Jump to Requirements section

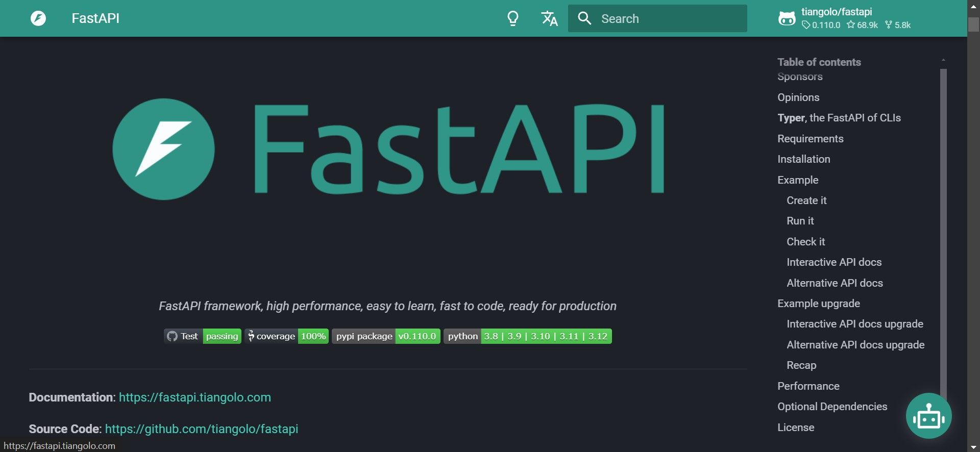point(811,139)
